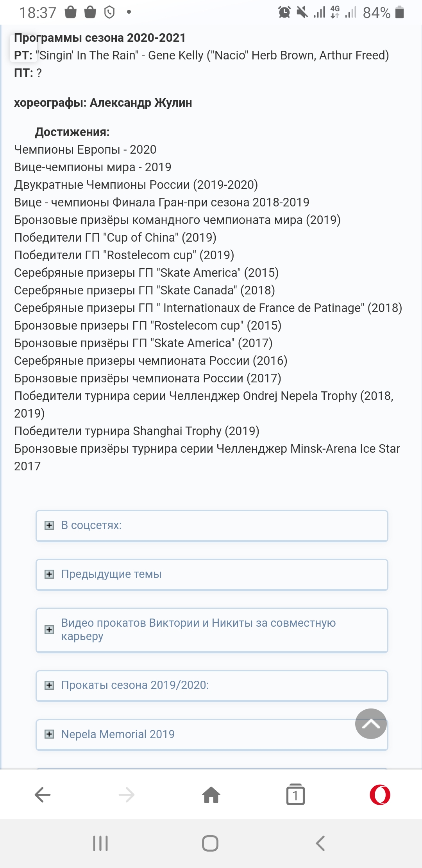Image resolution: width=422 pixels, height=868 pixels.
Task: Expand the "В соцсетях:" spoiler
Action: 212,525
